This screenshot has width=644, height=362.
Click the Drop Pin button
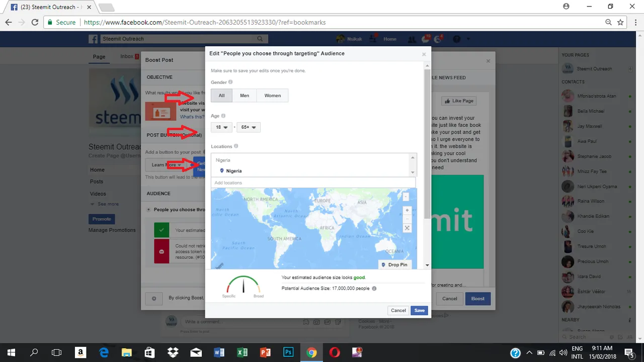pos(394,264)
